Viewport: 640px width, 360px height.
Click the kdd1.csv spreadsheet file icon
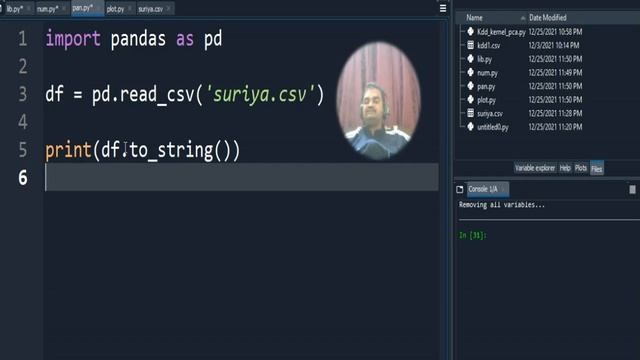pyautogui.click(x=471, y=45)
